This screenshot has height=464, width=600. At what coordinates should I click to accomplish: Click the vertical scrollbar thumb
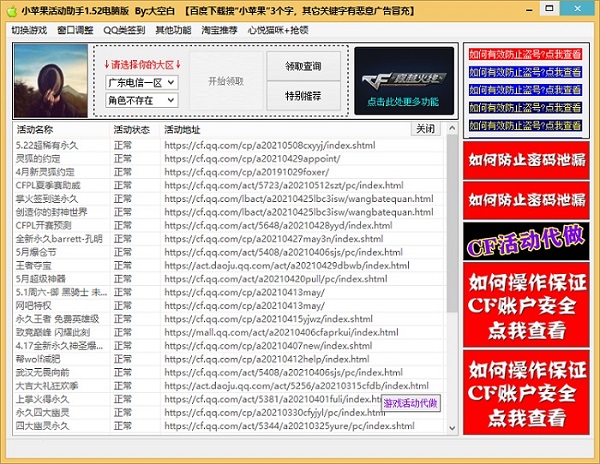tap(452, 223)
